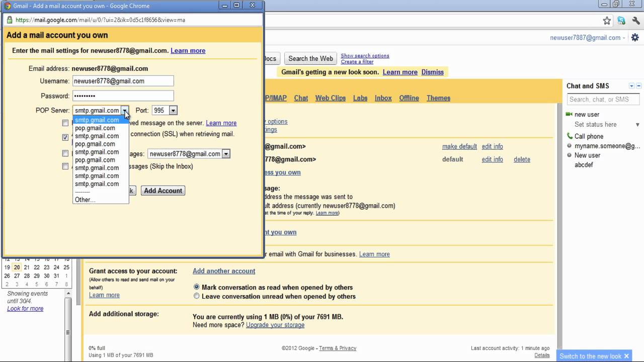Collapse the Chat and SMS panel
This screenshot has width=644, height=362.
(639, 86)
